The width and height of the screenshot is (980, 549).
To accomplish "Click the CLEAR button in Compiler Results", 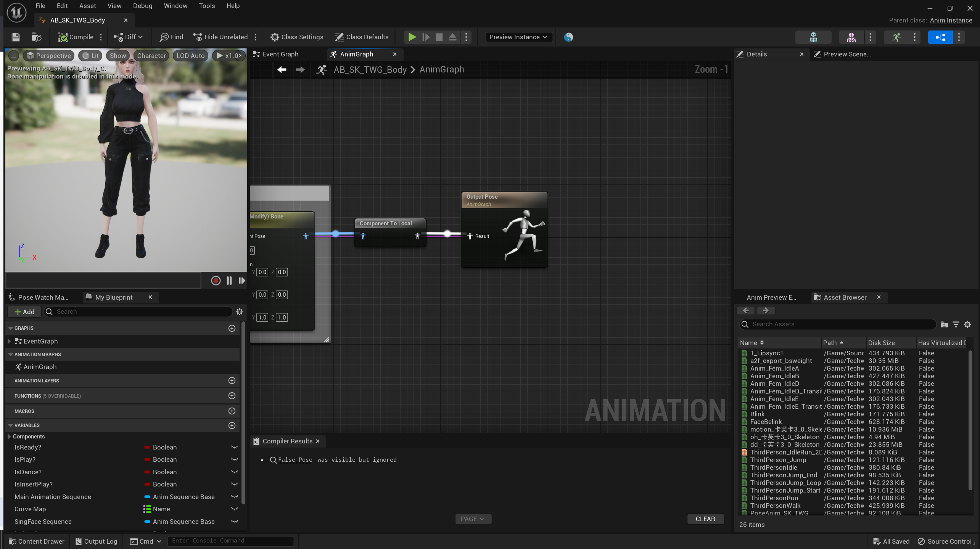I will (x=705, y=519).
